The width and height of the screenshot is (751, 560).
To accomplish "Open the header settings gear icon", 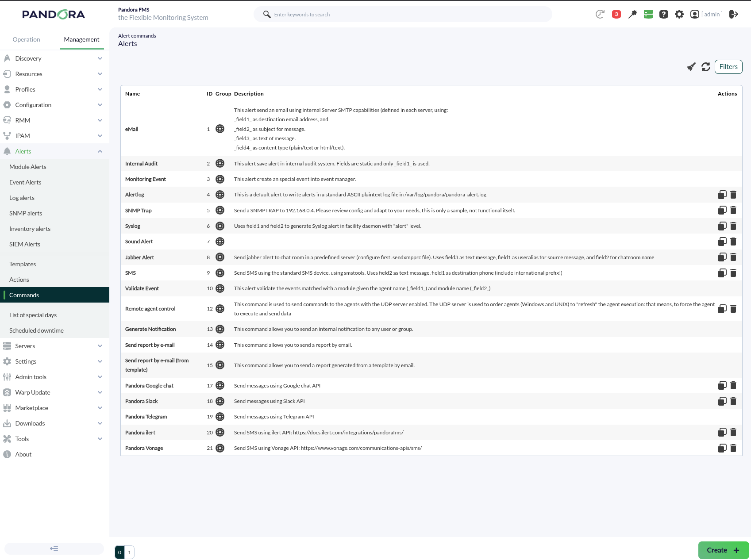I will coord(679,14).
